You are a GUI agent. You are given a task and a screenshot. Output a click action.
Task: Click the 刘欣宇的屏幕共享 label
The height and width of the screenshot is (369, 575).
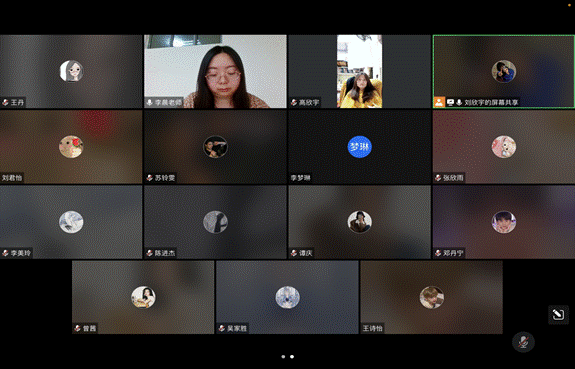coord(491,102)
